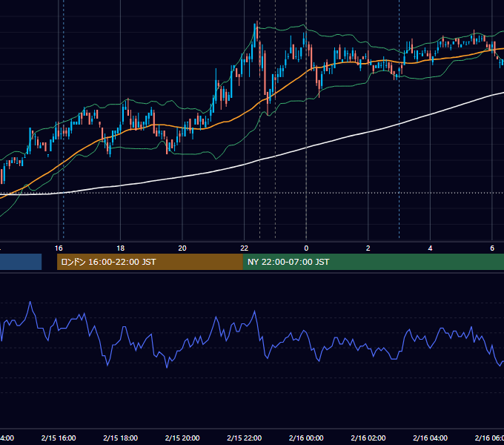
Task: Click the '2' hour axis label
Action: tap(368, 248)
